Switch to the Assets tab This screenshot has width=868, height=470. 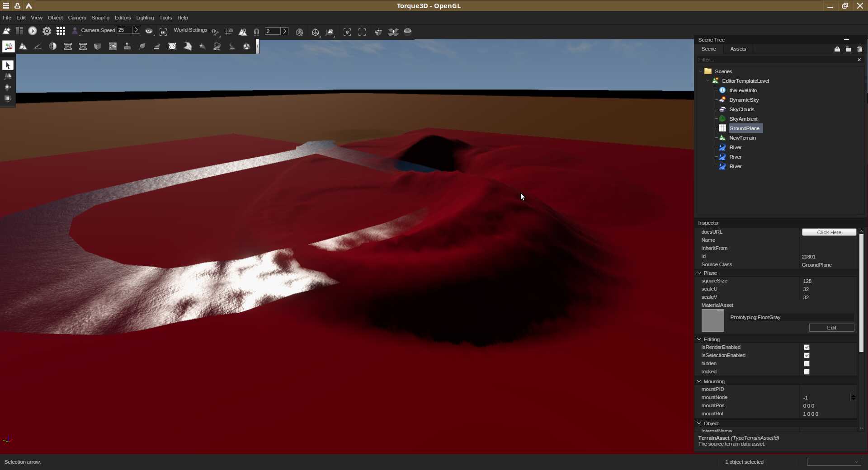click(x=738, y=49)
